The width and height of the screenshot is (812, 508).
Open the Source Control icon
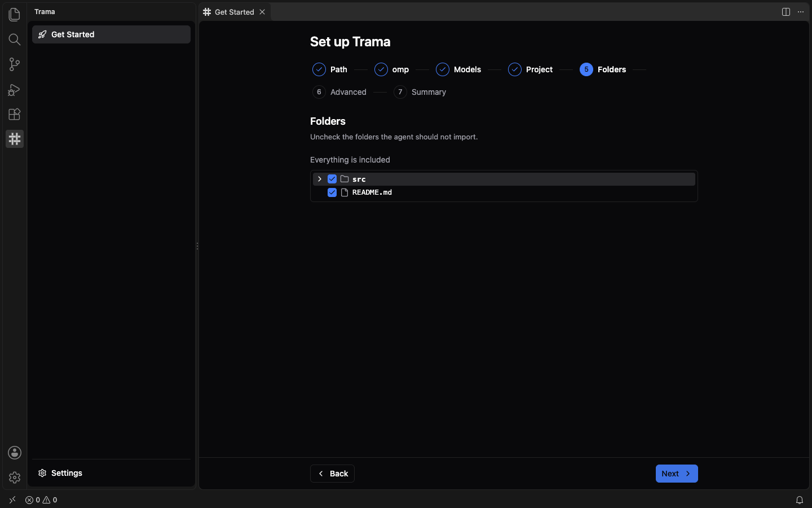pos(15,64)
